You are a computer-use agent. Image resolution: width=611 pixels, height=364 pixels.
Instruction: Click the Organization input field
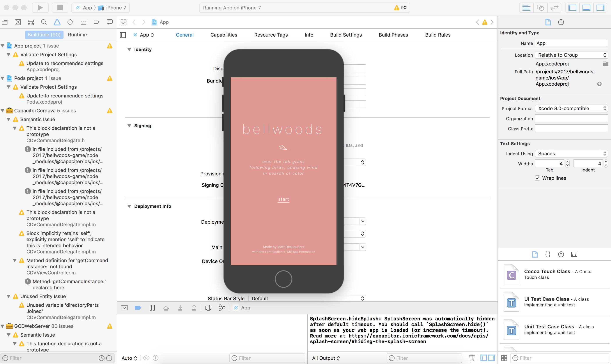(x=571, y=118)
